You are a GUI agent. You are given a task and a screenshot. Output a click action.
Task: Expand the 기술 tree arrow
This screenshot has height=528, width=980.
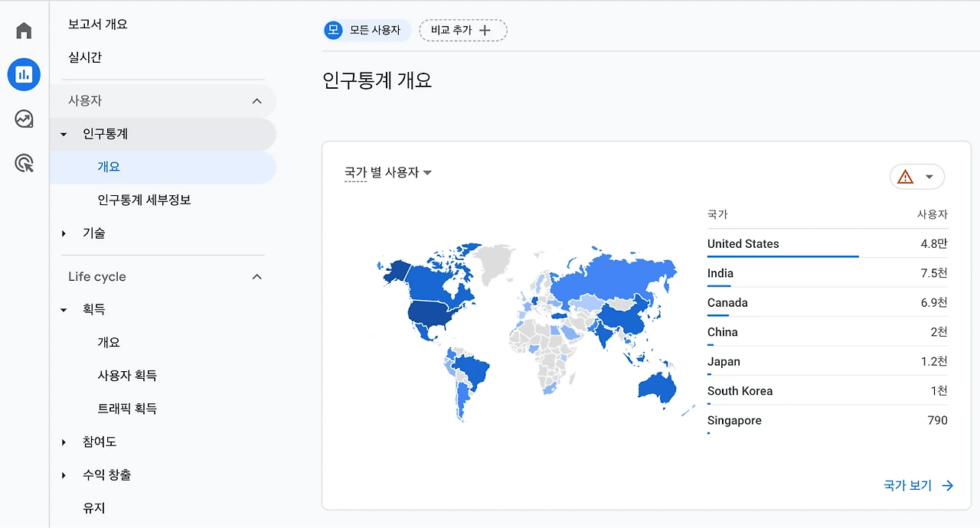[x=64, y=233]
